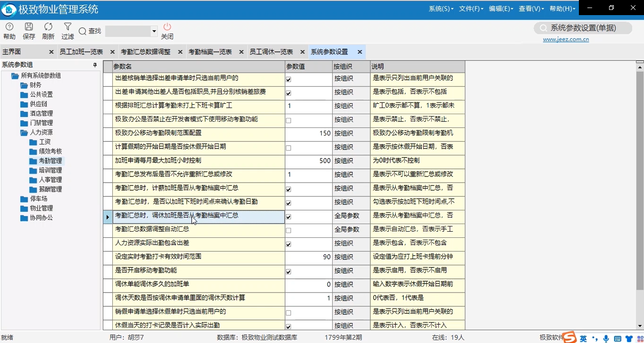Close the 主界面 tab with its X
644x343 pixels.
coord(51,52)
